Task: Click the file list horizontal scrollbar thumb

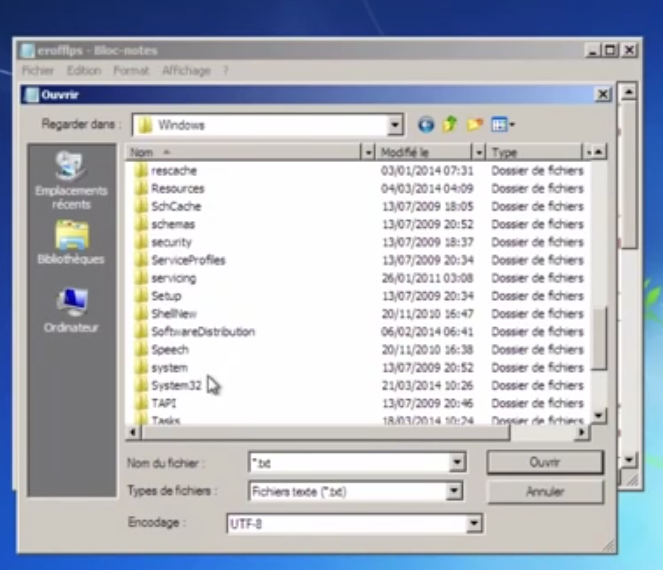Action: (x=326, y=432)
